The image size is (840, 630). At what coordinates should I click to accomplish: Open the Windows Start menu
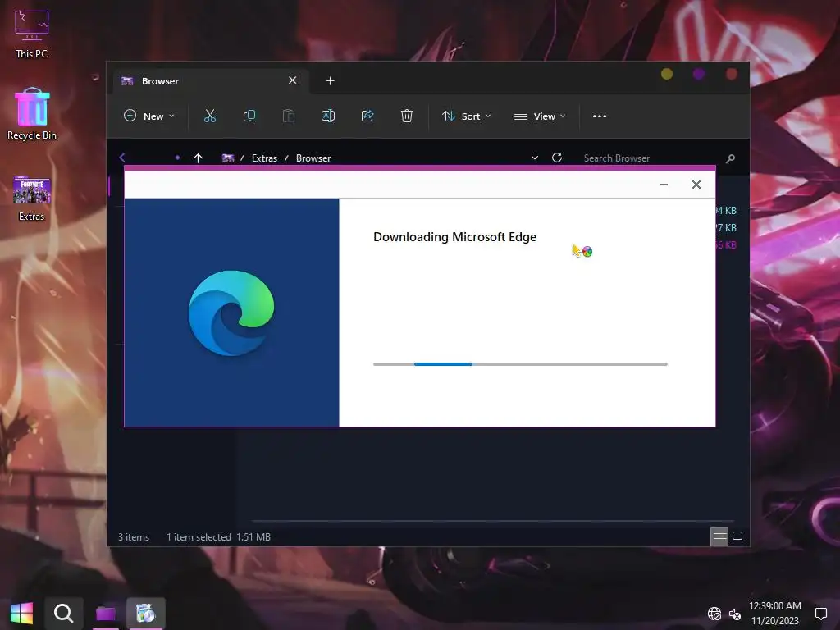pos(21,613)
